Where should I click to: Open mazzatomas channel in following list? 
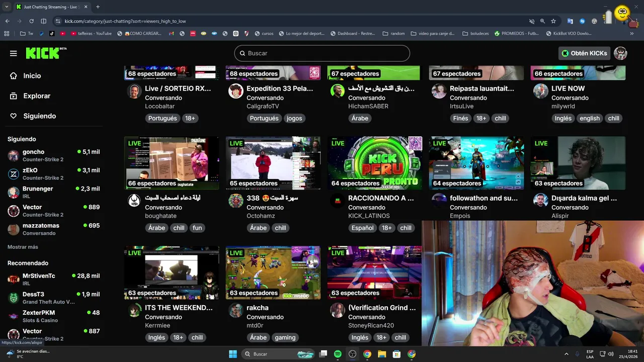(54, 229)
